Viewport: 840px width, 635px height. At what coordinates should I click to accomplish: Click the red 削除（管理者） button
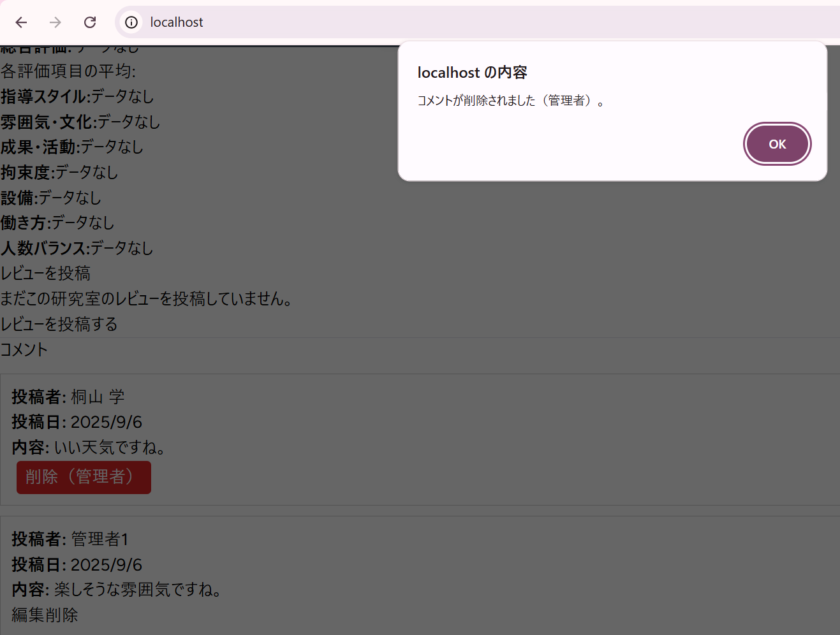coord(84,477)
